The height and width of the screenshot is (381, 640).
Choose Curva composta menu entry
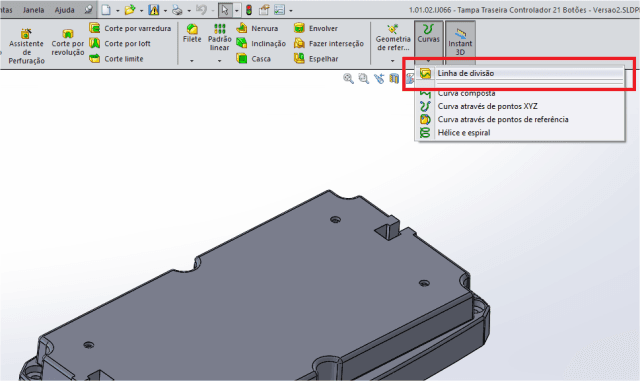pyautogui.click(x=520, y=93)
